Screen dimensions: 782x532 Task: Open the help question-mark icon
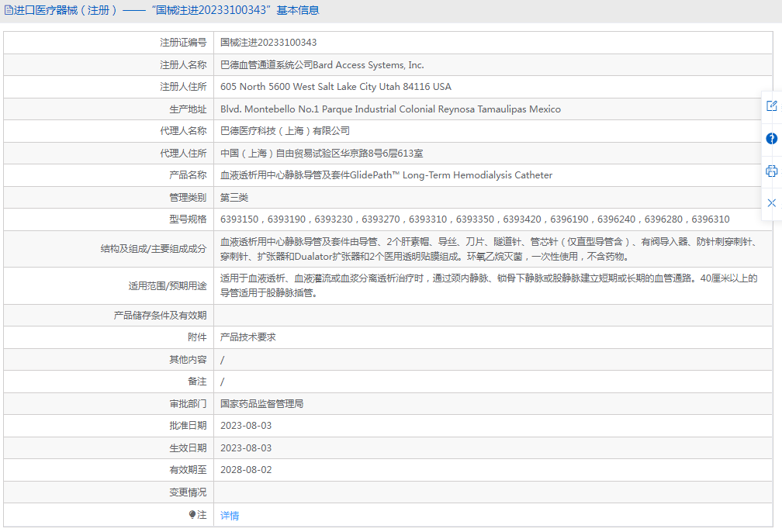click(x=771, y=139)
